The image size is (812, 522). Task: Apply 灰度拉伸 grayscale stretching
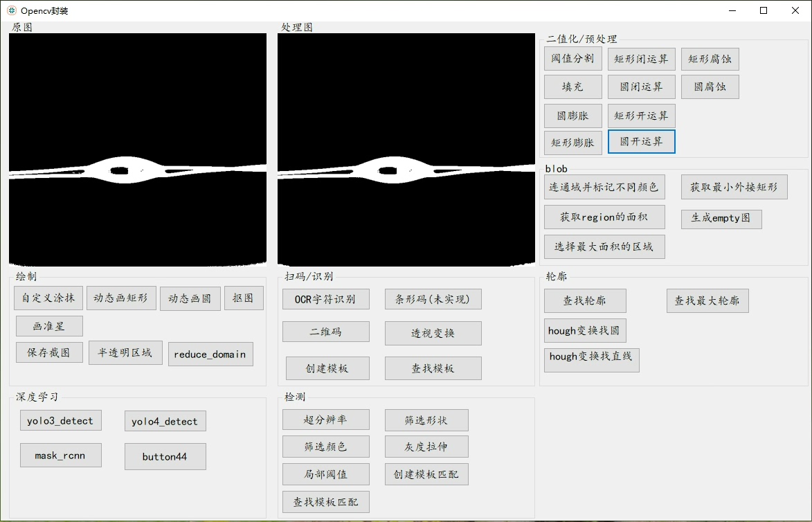(x=426, y=447)
